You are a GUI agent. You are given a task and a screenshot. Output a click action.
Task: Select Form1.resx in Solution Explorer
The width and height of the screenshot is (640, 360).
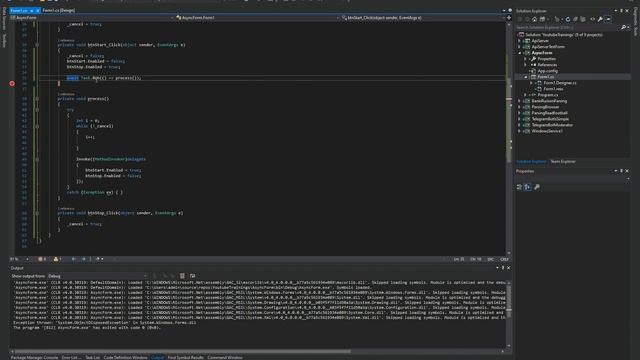(x=553, y=89)
